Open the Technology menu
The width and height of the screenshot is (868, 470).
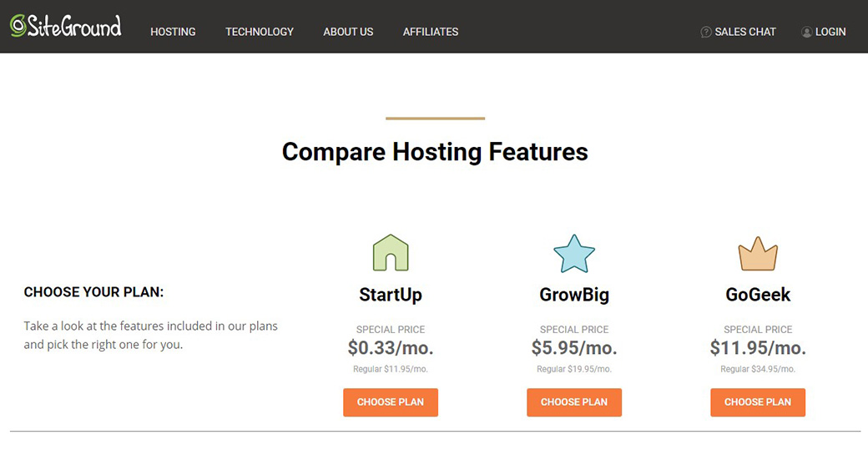(260, 32)
